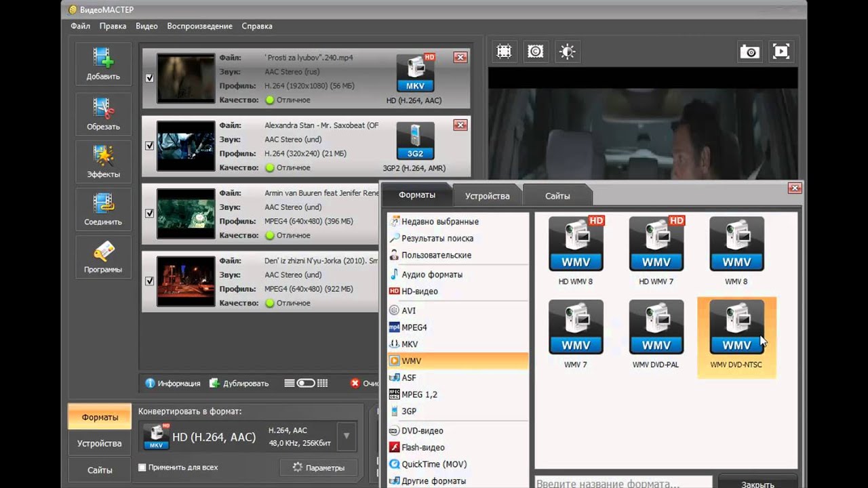Remove the Alexandra Stan file

pos(460,125)
